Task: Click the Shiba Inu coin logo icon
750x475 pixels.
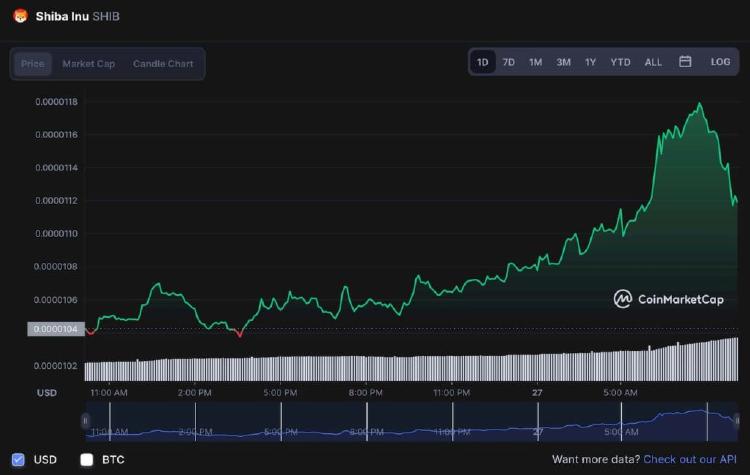Action: pyautogui.click(x=19, y=16)
